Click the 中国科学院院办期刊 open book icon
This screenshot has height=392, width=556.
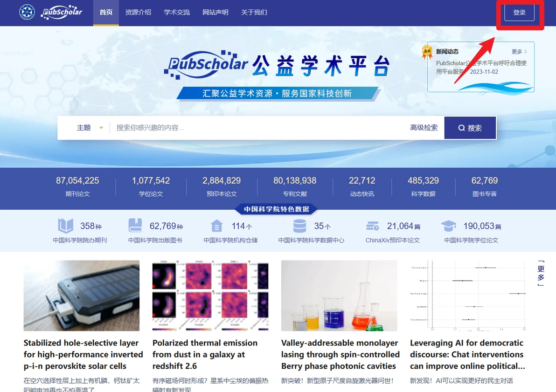pyautogui.click(x=66, y=226)
